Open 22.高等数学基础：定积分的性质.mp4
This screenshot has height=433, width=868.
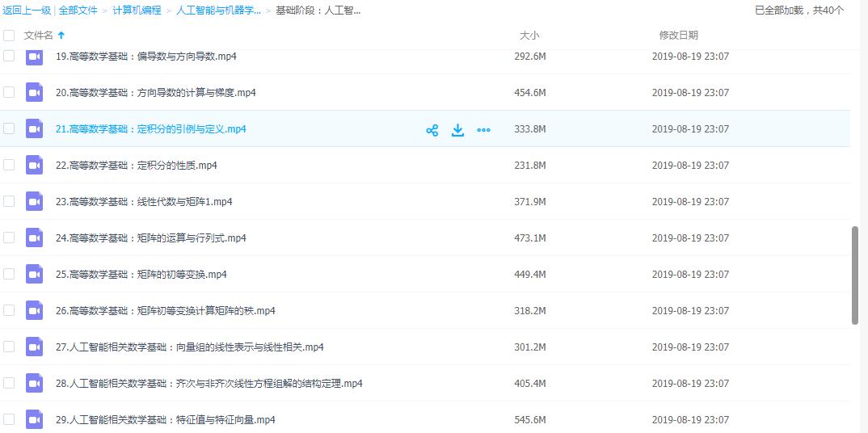point(136,166)
